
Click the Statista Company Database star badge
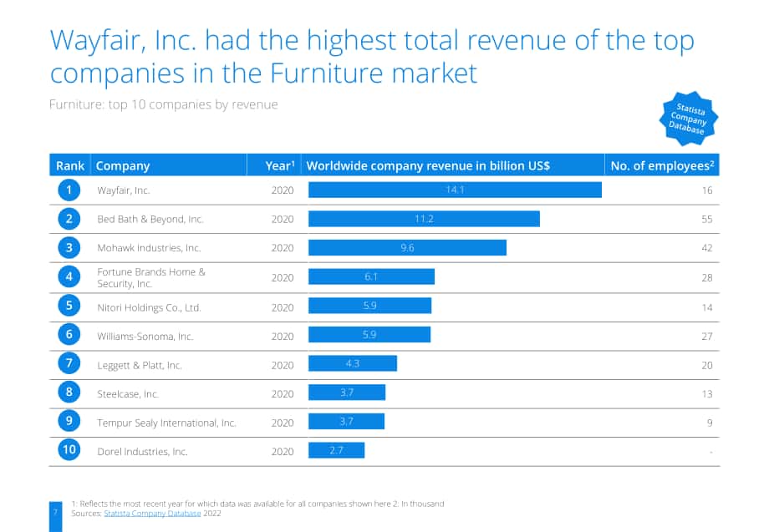point(688,119)
